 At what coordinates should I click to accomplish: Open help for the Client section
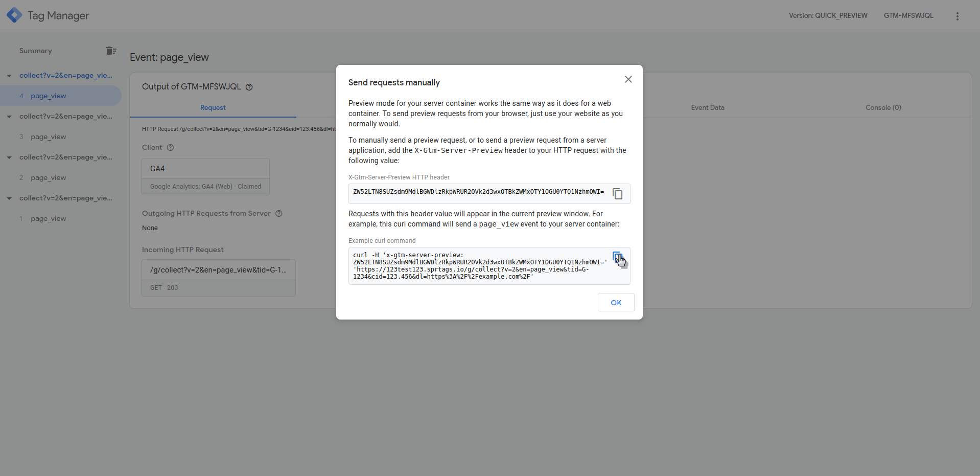(170, 147)
